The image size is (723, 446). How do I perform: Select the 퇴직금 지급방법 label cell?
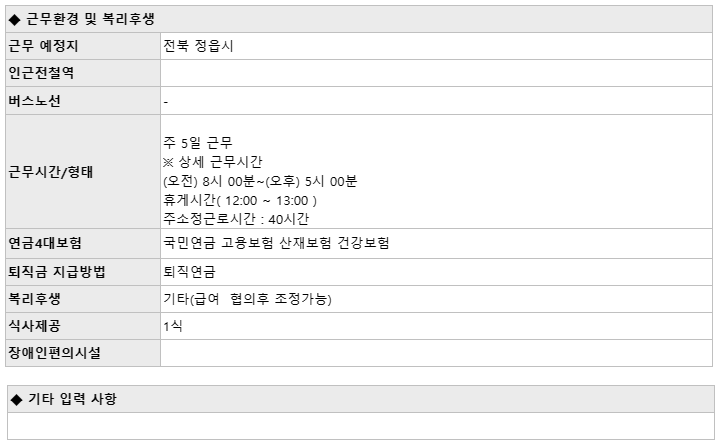pos(83,272)
